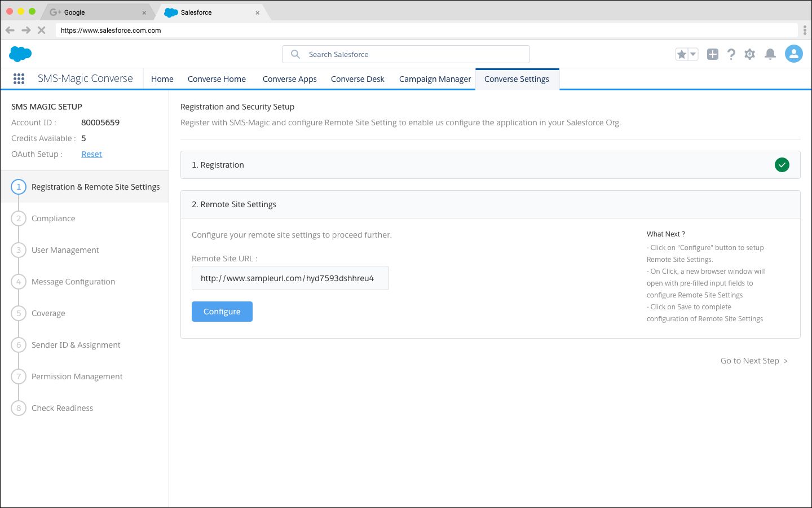
Task: Open the notifications bell icon
Action: click(x=770, y=54)
